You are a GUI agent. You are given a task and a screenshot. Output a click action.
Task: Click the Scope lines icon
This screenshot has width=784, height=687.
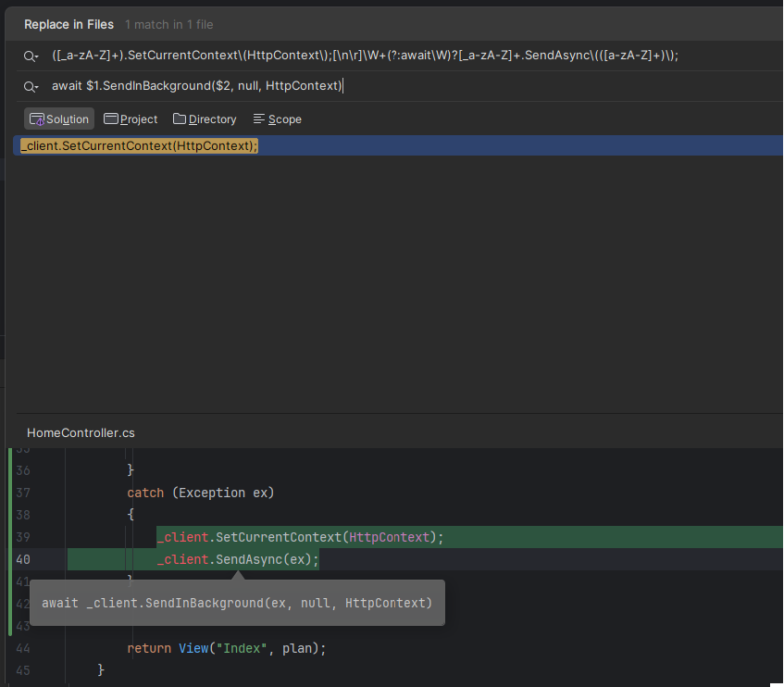coord(259,119)
